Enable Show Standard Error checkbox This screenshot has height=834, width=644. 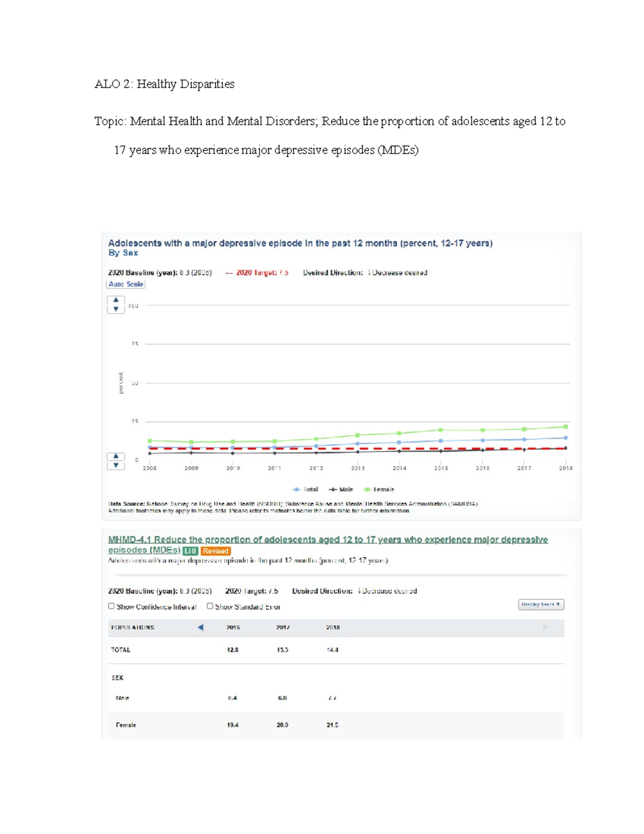210,606
